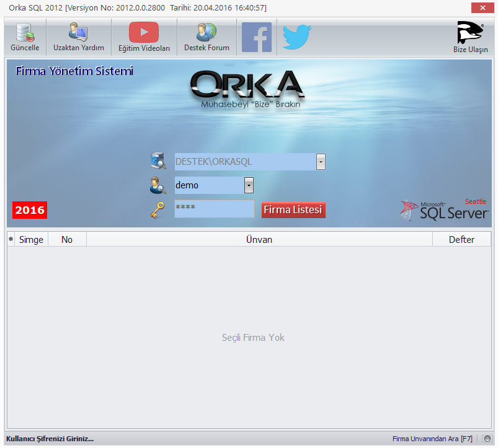
Task: Click the Firma Listesi button
Action: point(293,210)
